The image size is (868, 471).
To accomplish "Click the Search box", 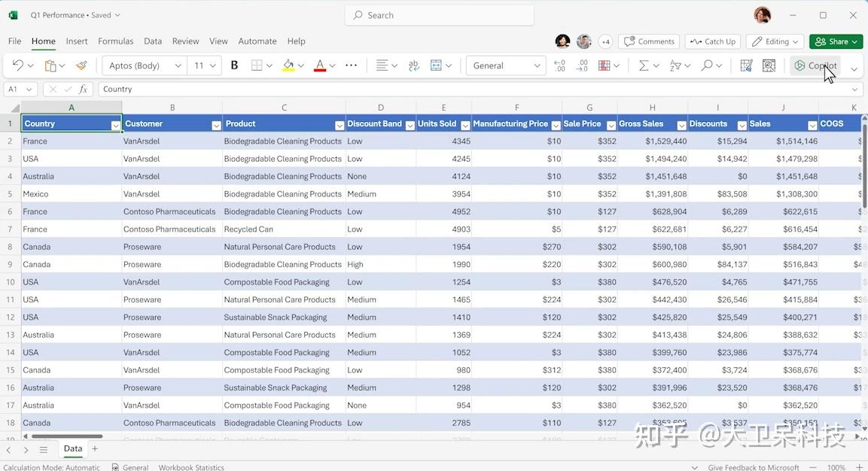I will tap(440, 15).
